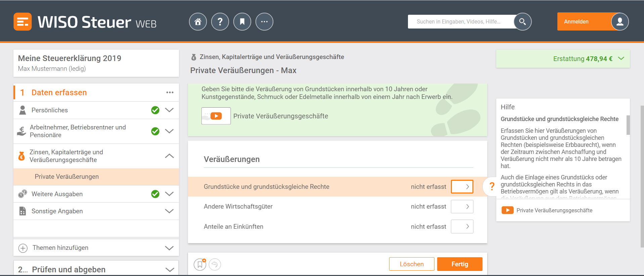This screenshot has width=644, height=276.
Task: Open Arbeitnehmer, Betriebsrentner und Pensionäre
Action: 78,131
